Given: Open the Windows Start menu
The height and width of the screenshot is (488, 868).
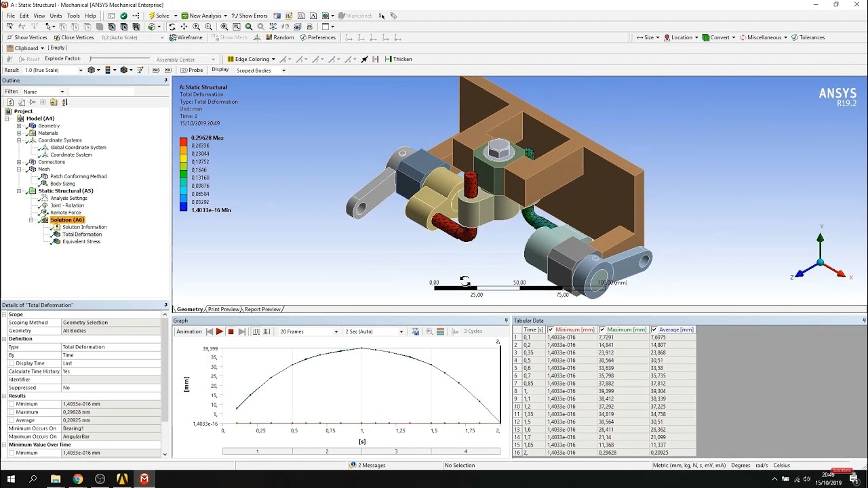Looking at the screenshot, I should tap(12, 479).
